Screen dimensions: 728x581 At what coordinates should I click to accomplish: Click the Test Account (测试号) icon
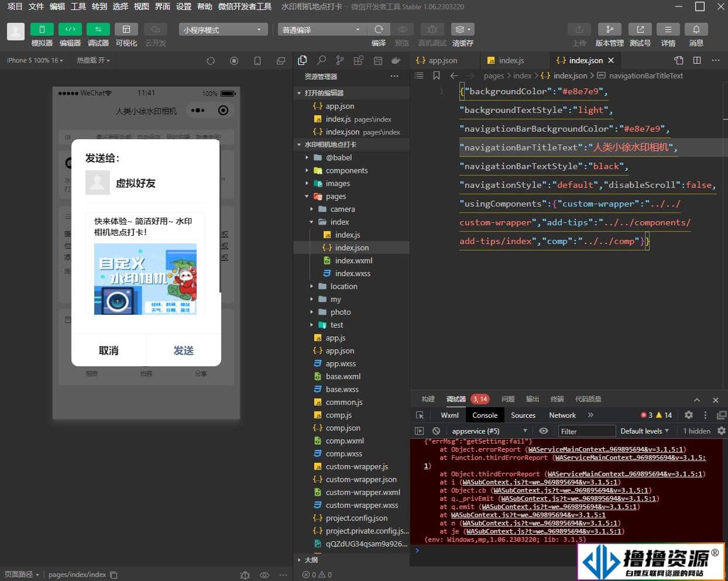pos(640,29)
